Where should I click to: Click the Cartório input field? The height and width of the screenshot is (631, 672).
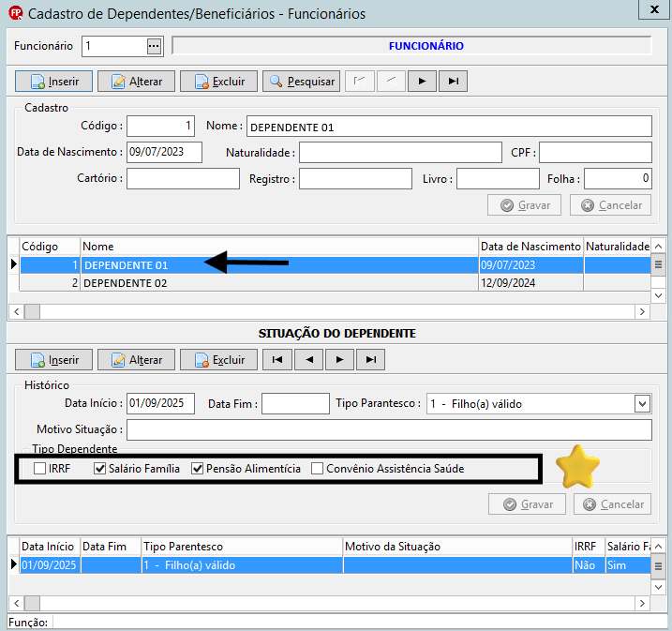tap(183, 178)
